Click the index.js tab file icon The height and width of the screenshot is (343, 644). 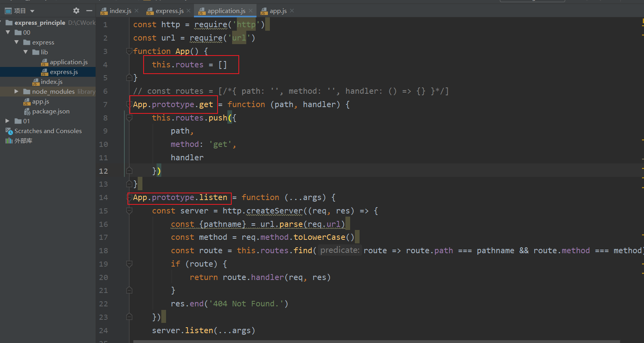coord(104,11)
